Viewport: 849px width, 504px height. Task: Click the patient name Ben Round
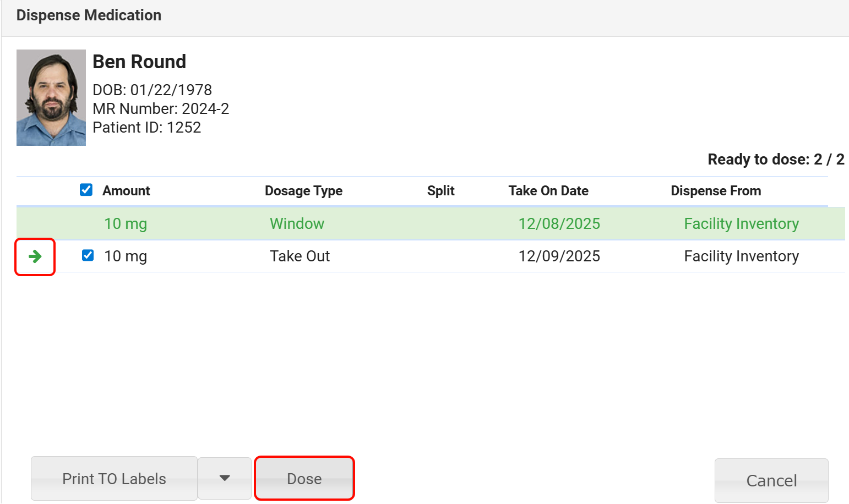[x=139, y=62]
